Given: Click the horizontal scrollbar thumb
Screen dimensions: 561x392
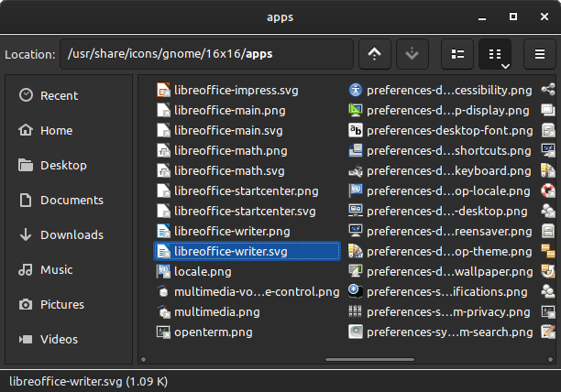Looking at the screenshot, I should pos(369,359).
